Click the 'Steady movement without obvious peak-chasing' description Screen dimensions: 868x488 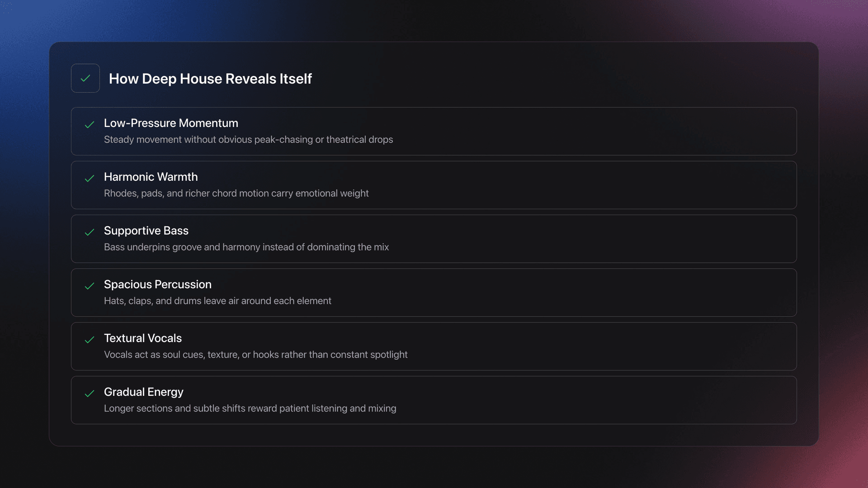[248, 140]
